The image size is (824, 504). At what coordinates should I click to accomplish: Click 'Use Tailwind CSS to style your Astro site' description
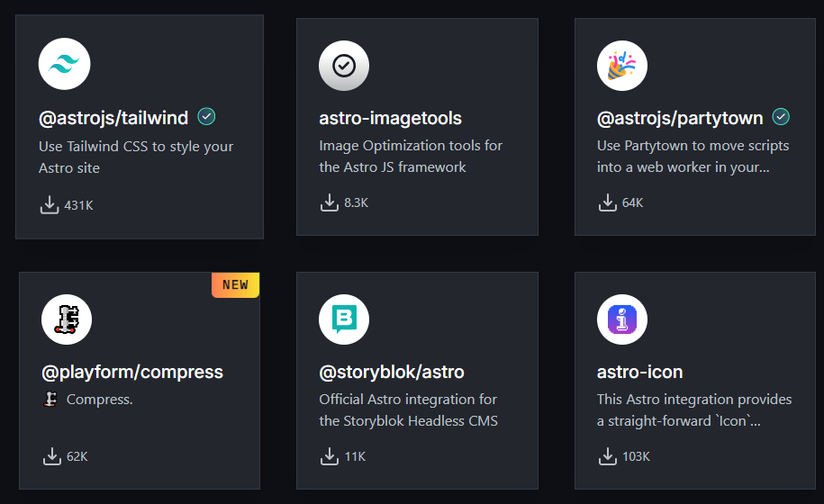click(x=136, y=157)
